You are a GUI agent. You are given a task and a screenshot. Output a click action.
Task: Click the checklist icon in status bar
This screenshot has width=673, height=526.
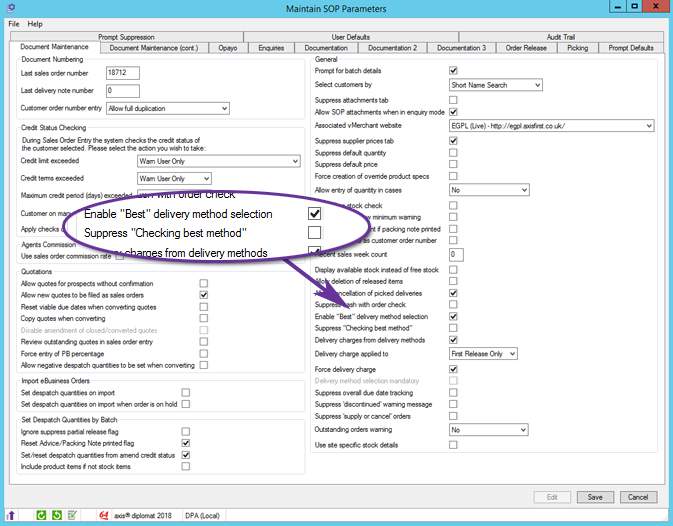point(71,515)
